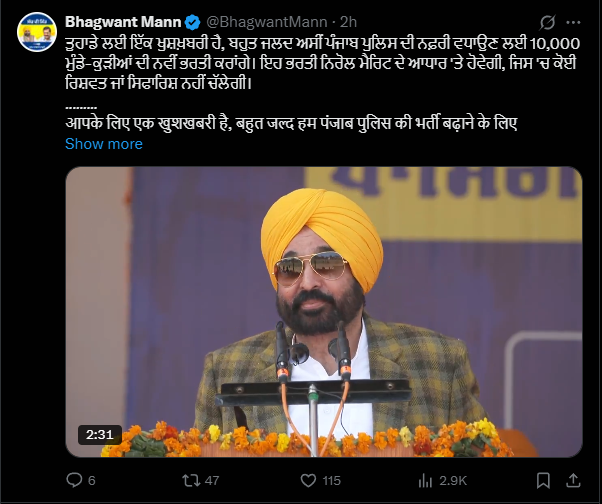The image size is (602, 504).
Task: Play the embedded speech video
Action: (x=324, y=312)
